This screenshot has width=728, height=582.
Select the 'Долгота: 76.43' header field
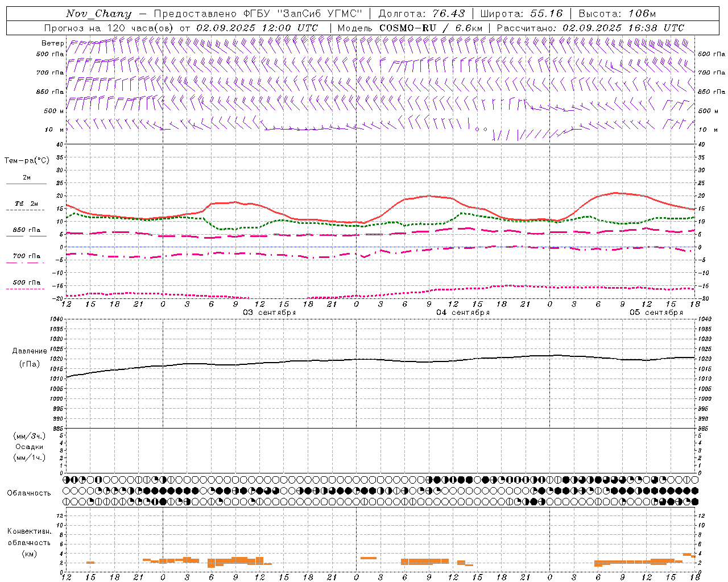click(x=421, y=14)
